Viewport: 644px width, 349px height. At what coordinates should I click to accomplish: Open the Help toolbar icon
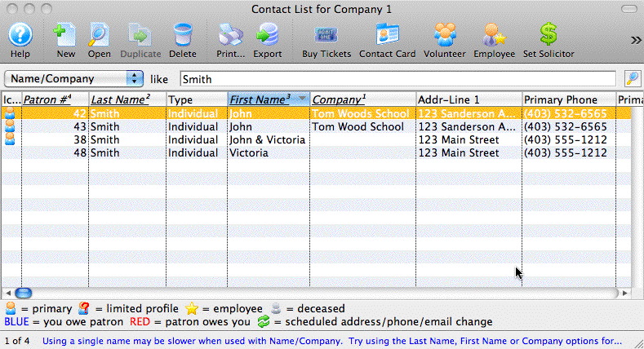(x=20, y=35)
